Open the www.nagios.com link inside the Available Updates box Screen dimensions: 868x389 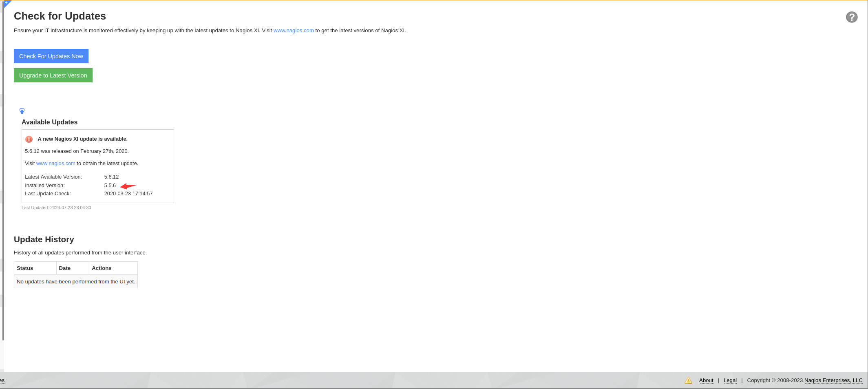coord(55,164)
